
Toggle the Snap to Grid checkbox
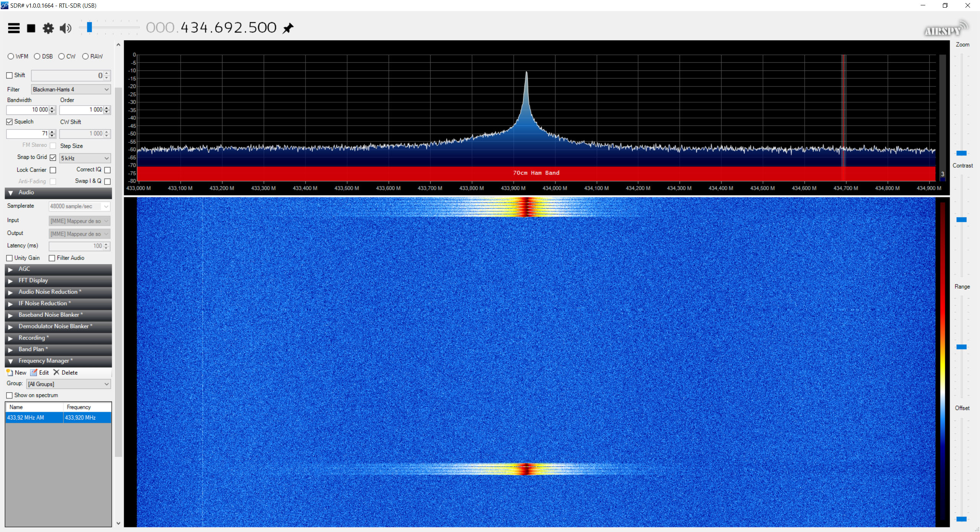click(53, 157)
